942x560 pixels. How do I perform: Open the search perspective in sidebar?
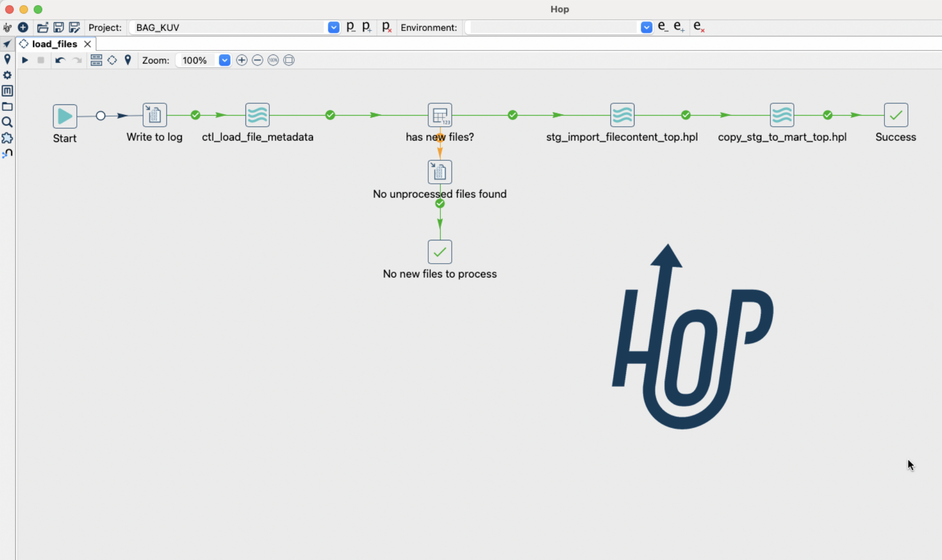click(7, 122)
